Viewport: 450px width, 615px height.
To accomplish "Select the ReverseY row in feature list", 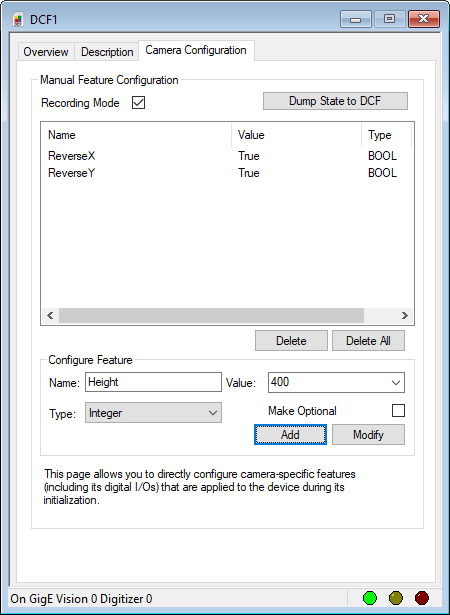I will coord(227,173).
